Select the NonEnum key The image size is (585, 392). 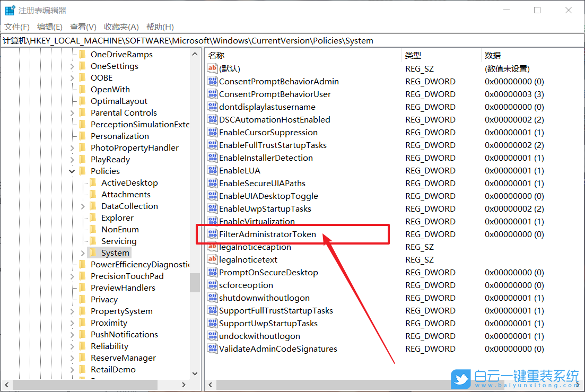[120, 229]
